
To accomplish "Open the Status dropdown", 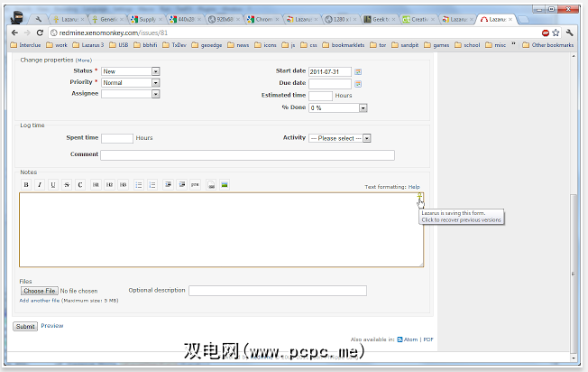I will (130, 70).
